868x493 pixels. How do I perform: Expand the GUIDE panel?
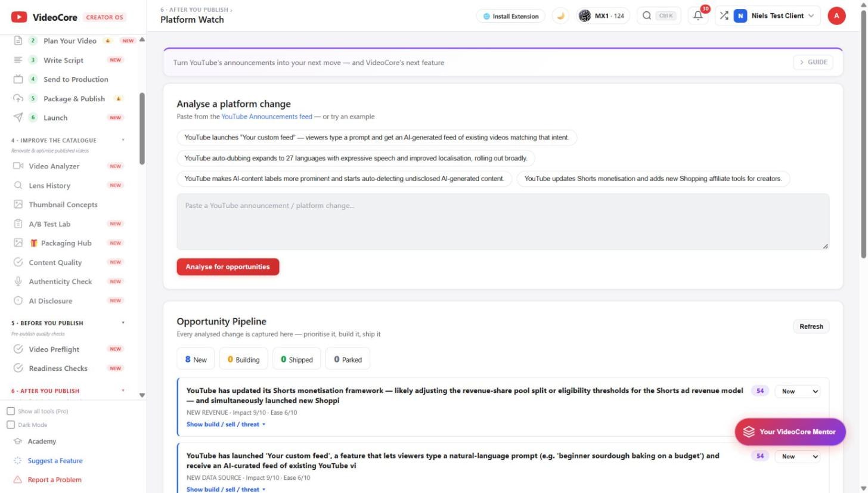pos(813,62)
